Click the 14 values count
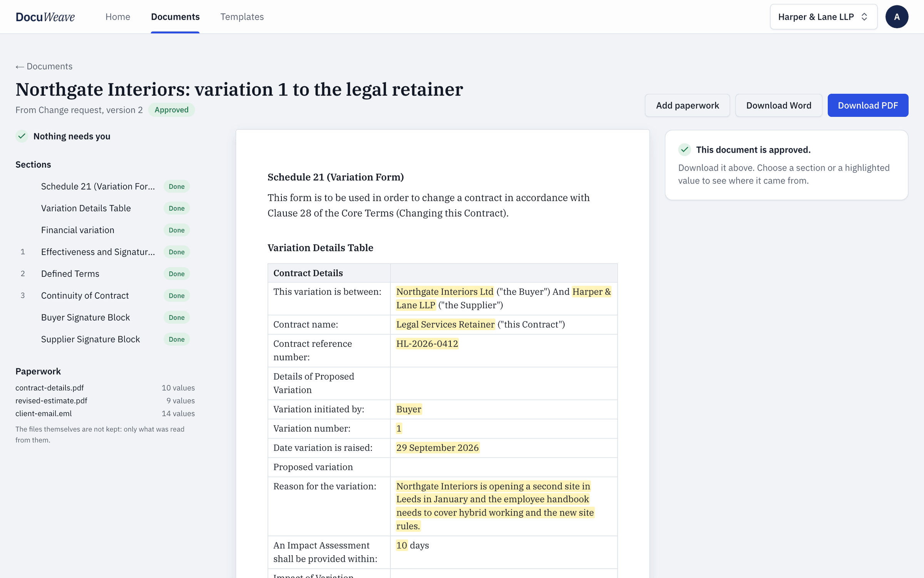Screen dimensions: 924x578 (178, 413)
